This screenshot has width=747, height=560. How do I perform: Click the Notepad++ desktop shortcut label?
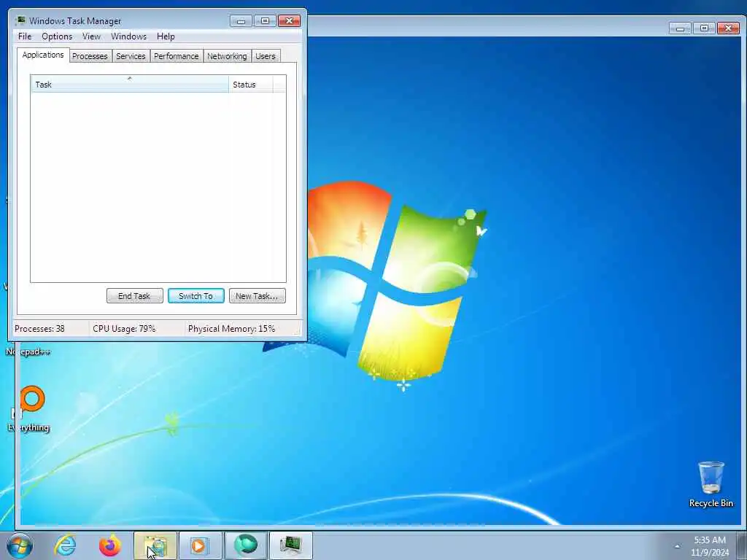[x=28, y=352]
